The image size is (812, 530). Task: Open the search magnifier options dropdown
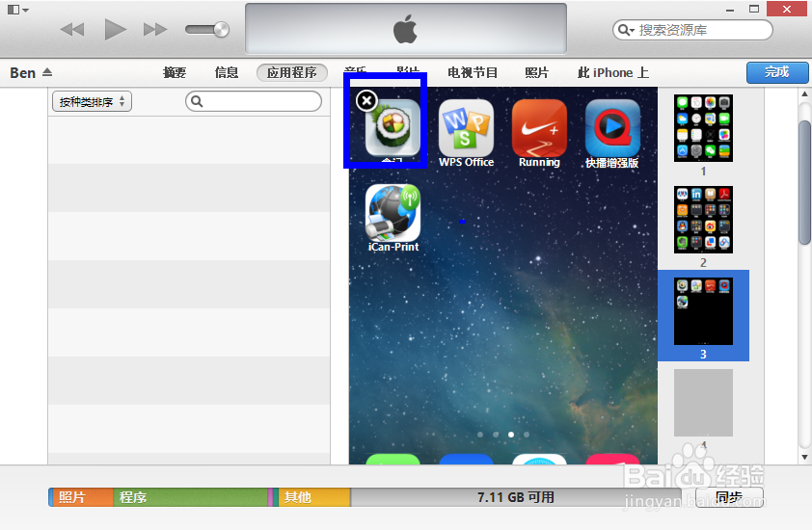click(x=626, y=30)
